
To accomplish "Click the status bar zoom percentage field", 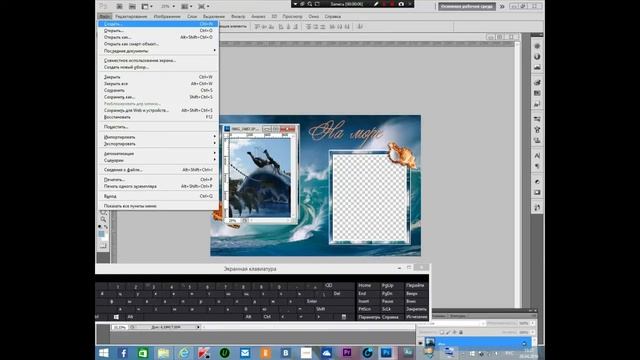I will click(x=120, y=327).
